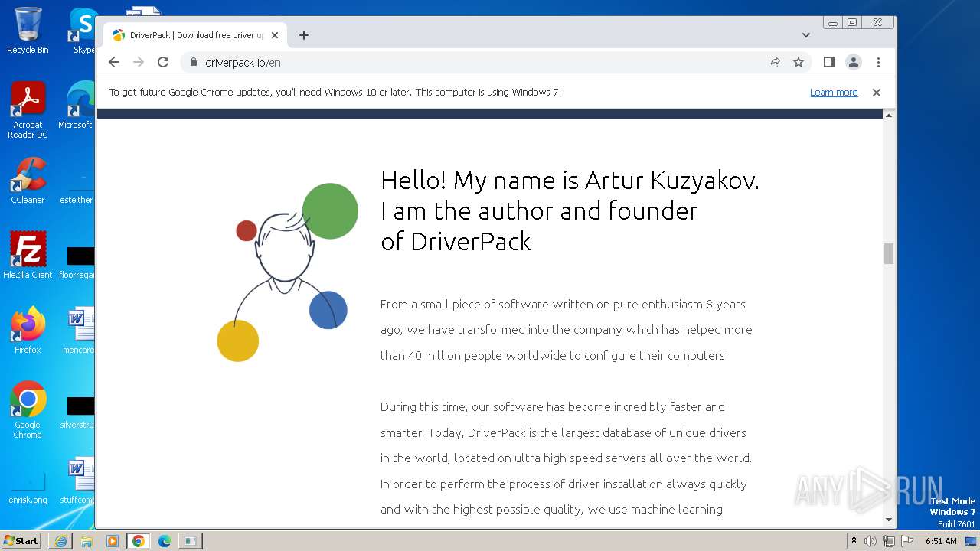
Task: Open enrisk.png desktop file
Action: 28,490
